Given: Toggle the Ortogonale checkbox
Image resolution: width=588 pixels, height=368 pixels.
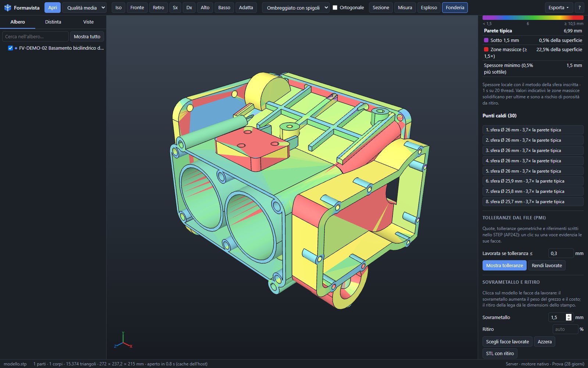Looking at the screenshot, I should tap(335, 7).
